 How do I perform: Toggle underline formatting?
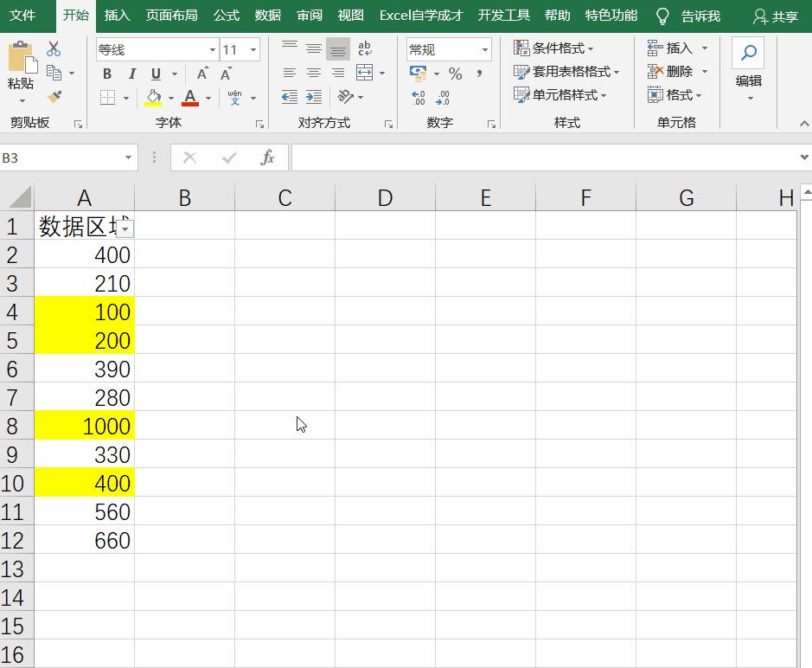pyautogui.click(x=156, y=74)
